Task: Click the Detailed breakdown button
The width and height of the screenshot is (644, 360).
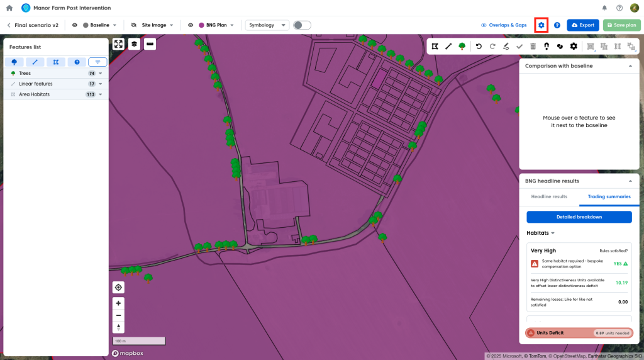Action: coord(579,217)
